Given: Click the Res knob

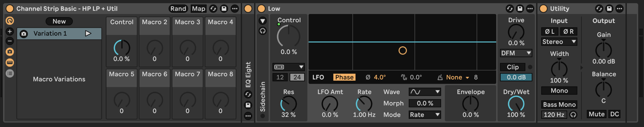Looking at the screenshot, I should click(x=289, y=104).
